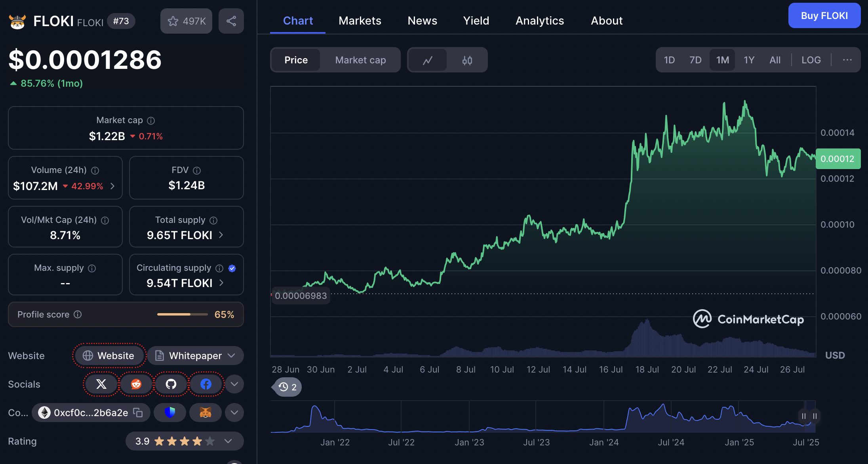The image size is (868, 464).
Task: Add token to MetaMask fox icon
Action: pos(205,413)
